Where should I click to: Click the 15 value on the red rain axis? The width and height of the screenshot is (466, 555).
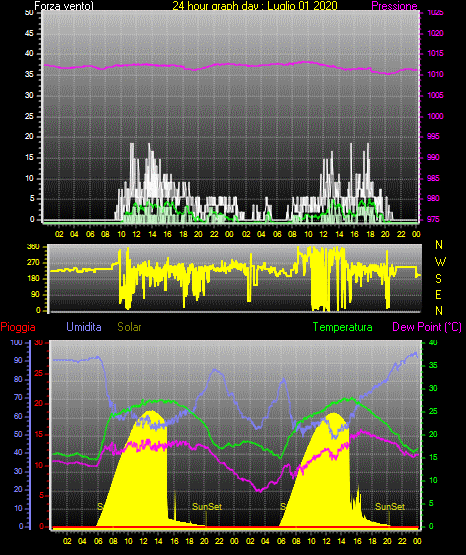pos(39,434)
